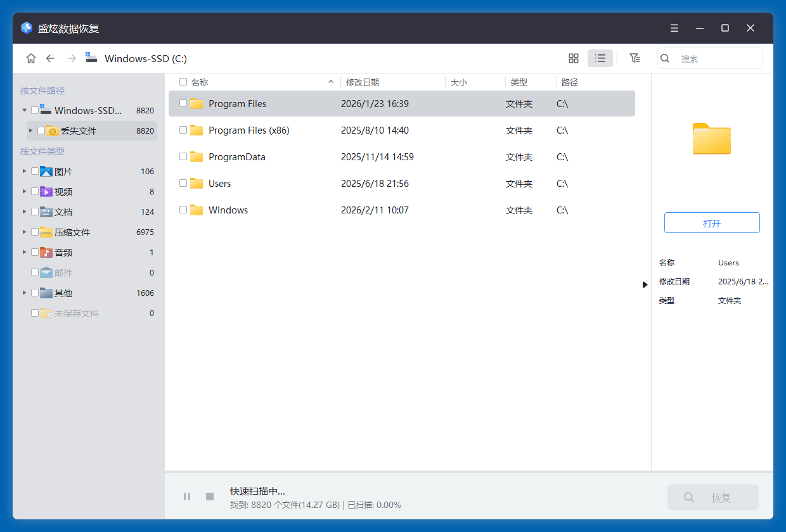The width and height of the screenshot is (786, 532).
Task: Pause the quick scan
Action: (x=187, y=497)
